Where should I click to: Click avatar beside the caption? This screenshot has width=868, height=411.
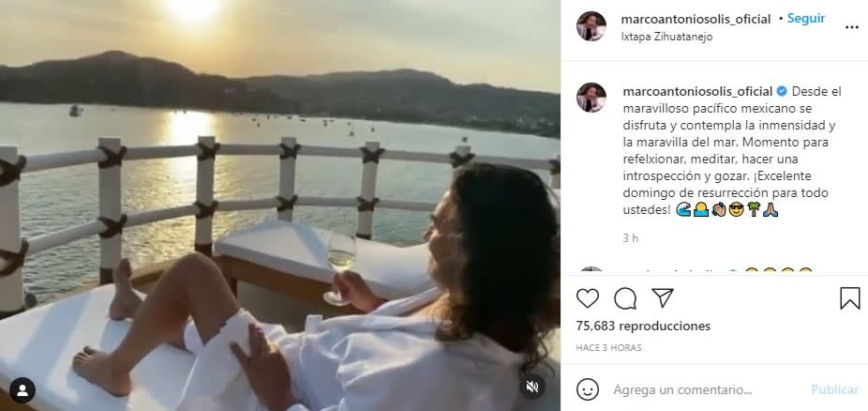click(x=591, y=98)
